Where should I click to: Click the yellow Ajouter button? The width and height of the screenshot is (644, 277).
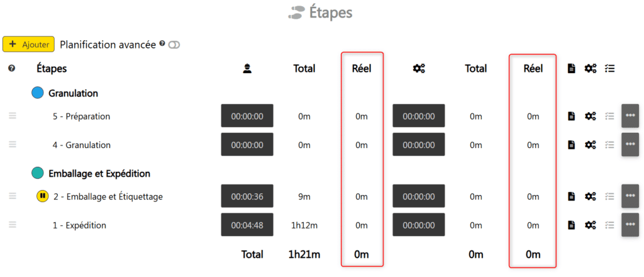click(28, 44)
